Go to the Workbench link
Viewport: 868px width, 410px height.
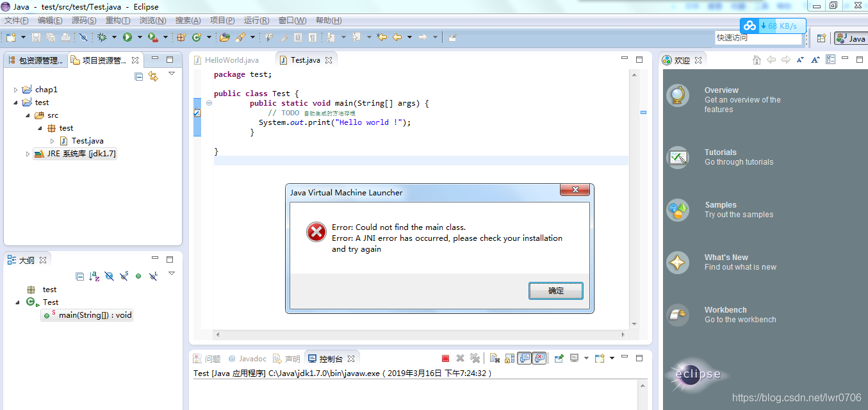pos(726,310)
